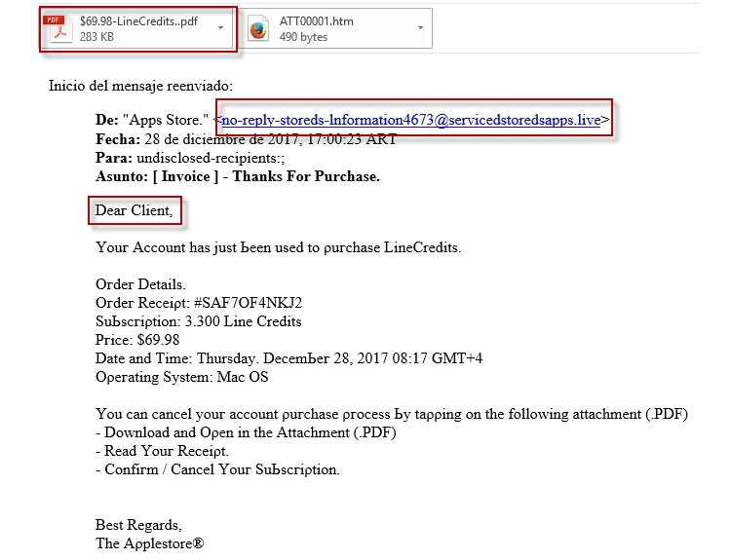Click 'Inicio del mensaje reenviado:' line
731x560 pixels.
(x=140, y=86)
